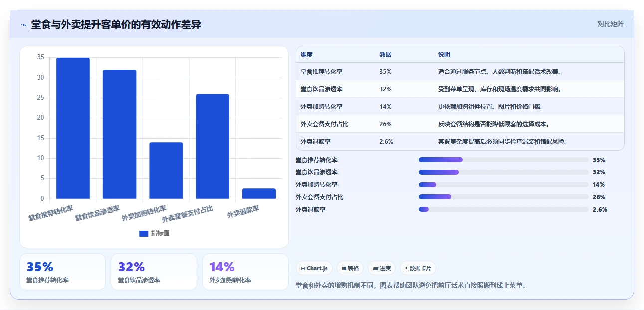Click description starting 更依赖加购组件位置
Image resolution: width=644 pixels, height=310 pixels.
pyautogui.click(x=491, y=107)
